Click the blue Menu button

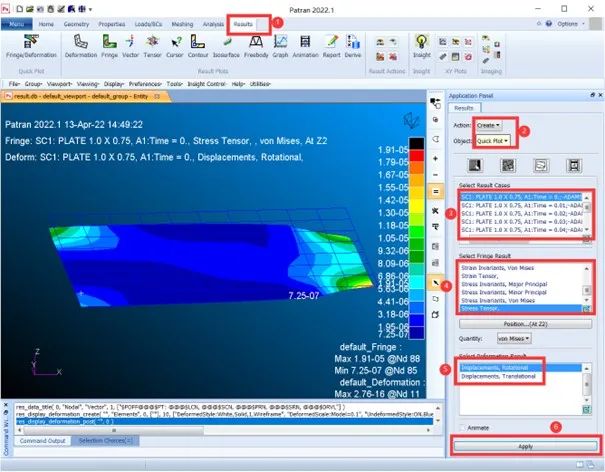point(17,24)
